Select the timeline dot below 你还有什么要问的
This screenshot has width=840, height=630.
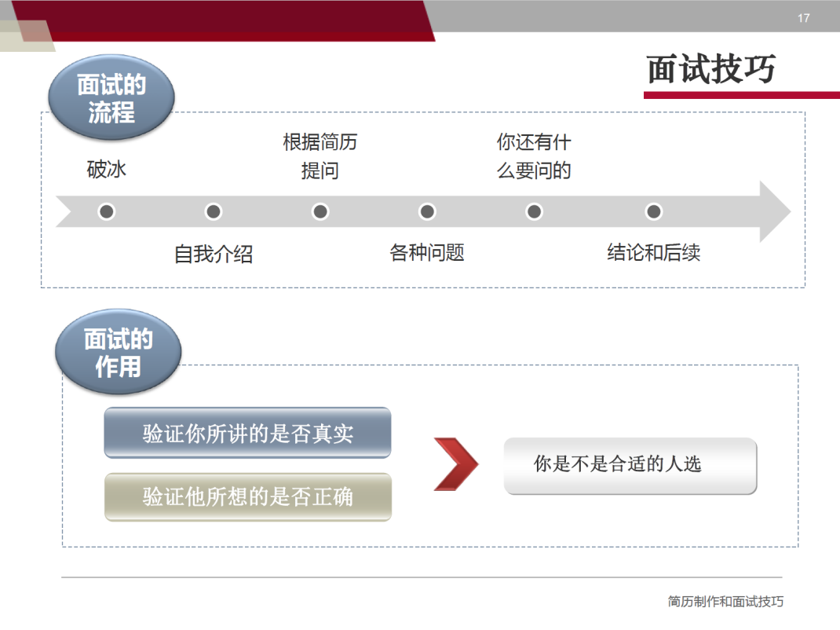534,211
